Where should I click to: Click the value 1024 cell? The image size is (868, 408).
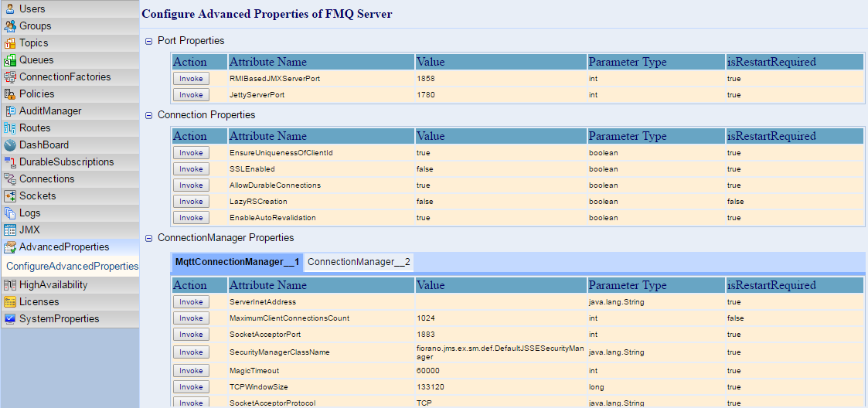501,318
